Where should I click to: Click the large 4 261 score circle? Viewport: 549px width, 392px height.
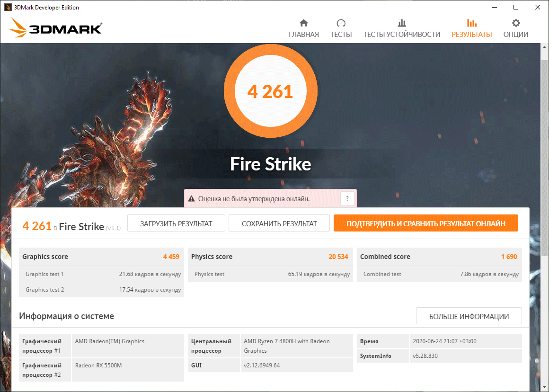270,91
